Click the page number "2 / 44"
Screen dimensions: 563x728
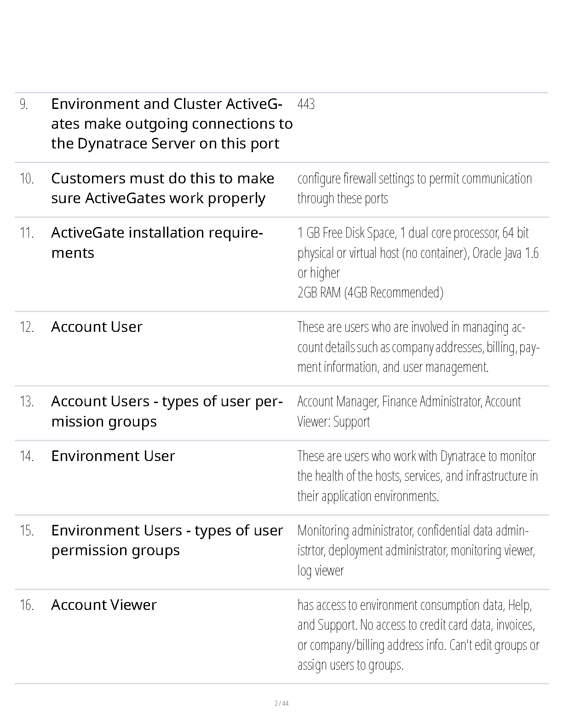tap(281, 703)
